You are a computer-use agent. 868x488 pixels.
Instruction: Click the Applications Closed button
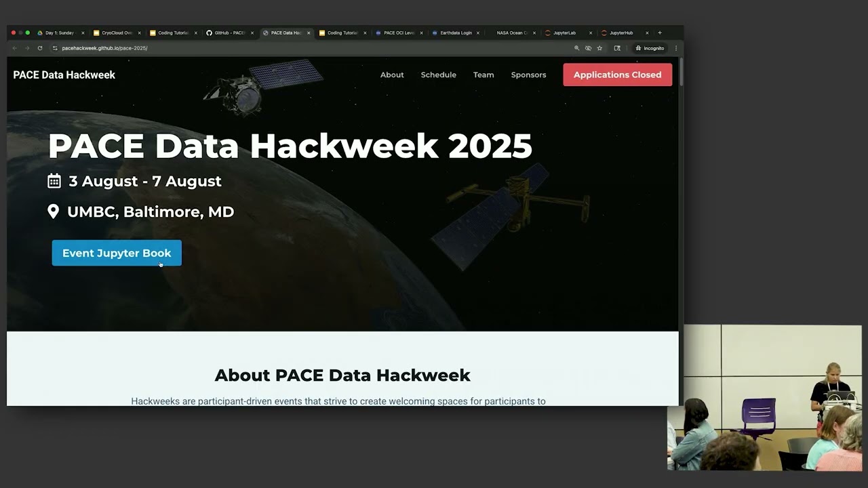(617, 75)
